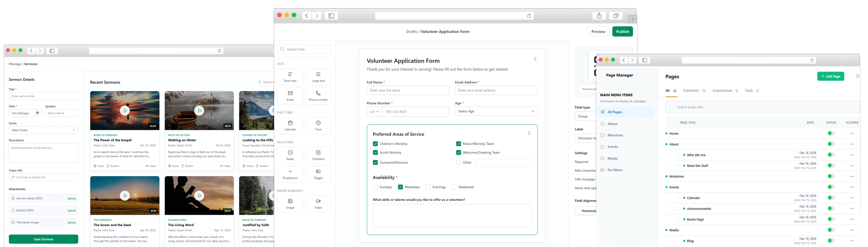
Task: Open actions menu for Meet the Staff row
Action: (852, 166)
